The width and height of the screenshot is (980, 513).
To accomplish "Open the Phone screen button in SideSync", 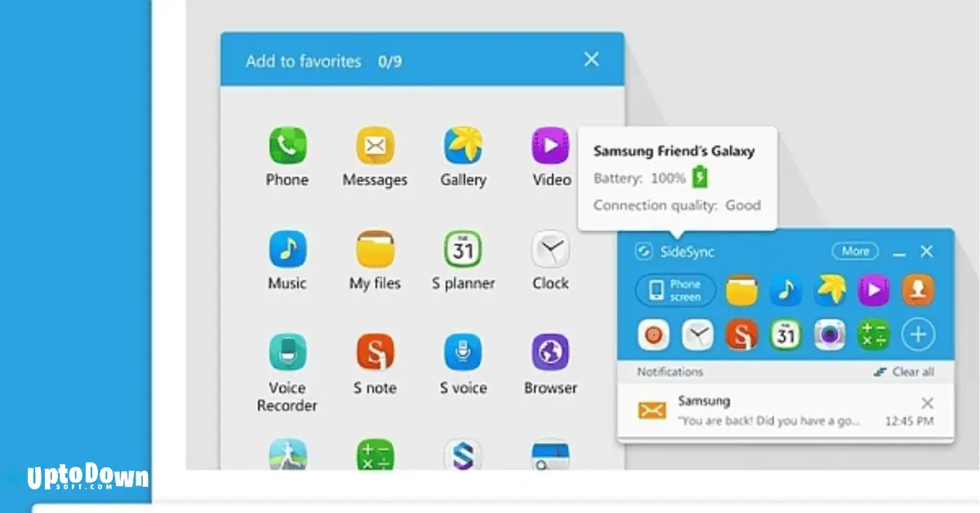I will click(675, 290).
